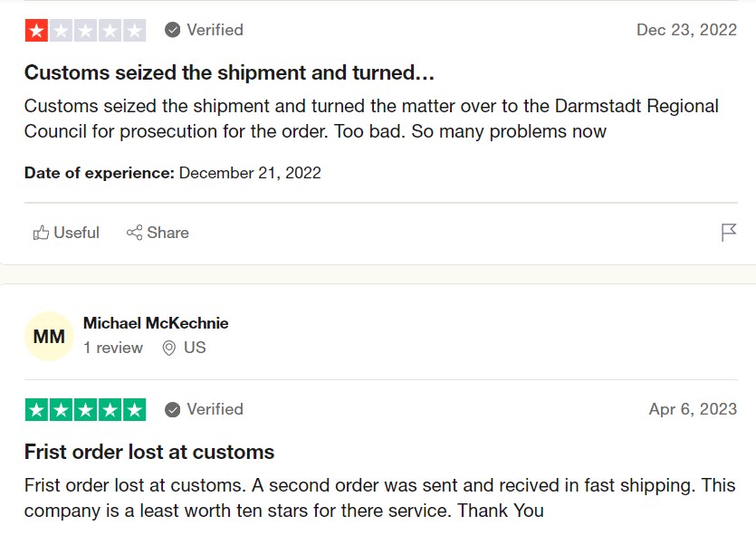The image size is (756, 535).
Task: Flag the Dec 23 customs review
Action: tap(729, 233)
